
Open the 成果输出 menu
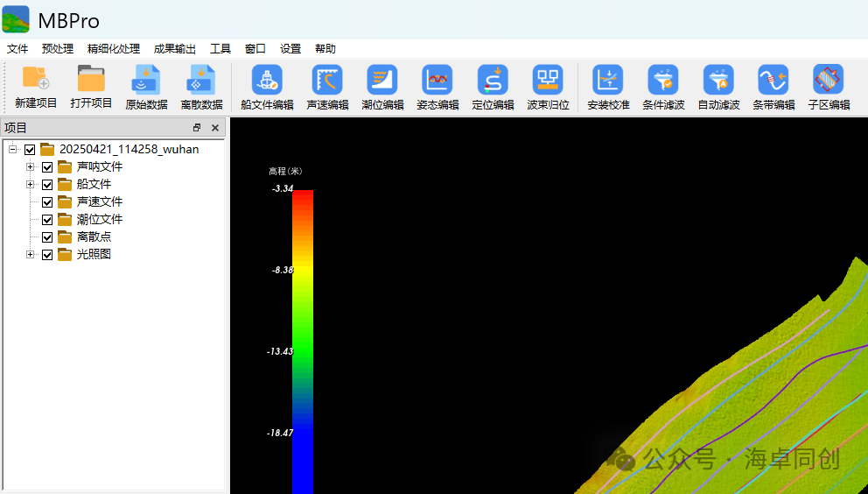coord(174,49)
